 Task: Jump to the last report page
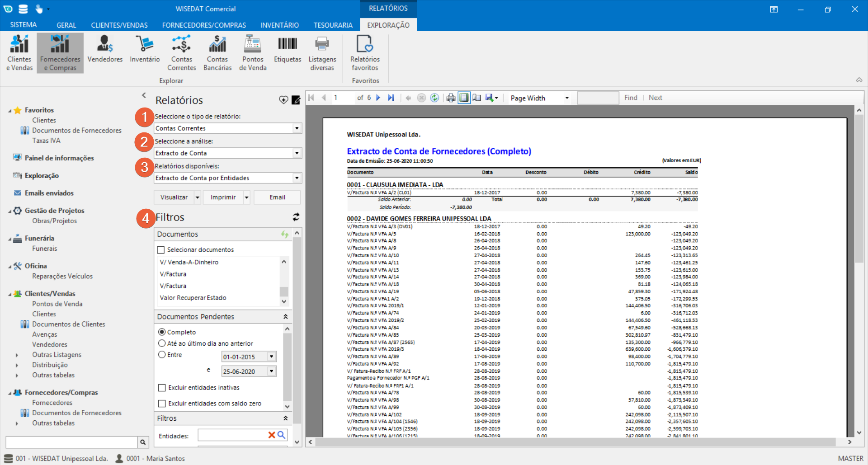tap(391, 98)
